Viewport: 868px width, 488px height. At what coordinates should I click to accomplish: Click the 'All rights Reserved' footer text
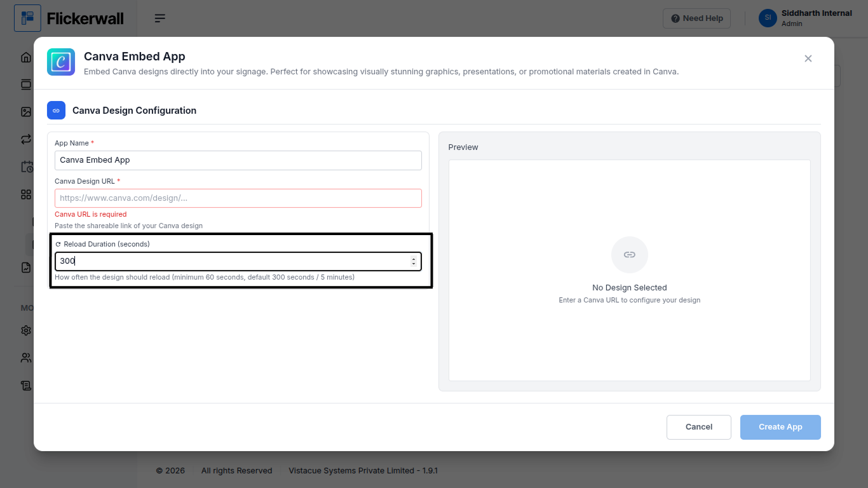(x=237, y=471)
